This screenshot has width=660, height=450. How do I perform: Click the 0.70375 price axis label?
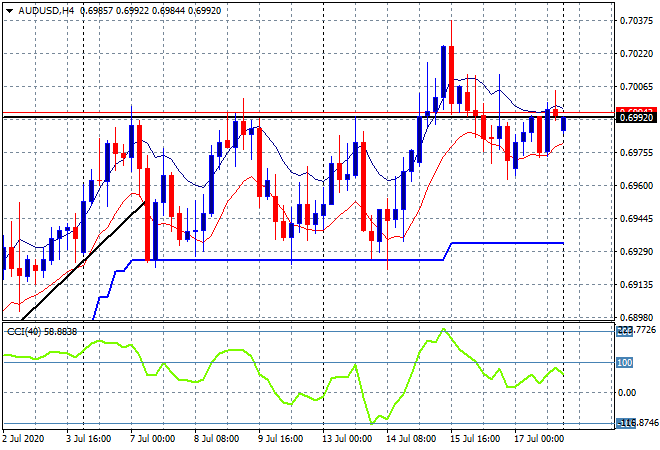pos(636,20)
